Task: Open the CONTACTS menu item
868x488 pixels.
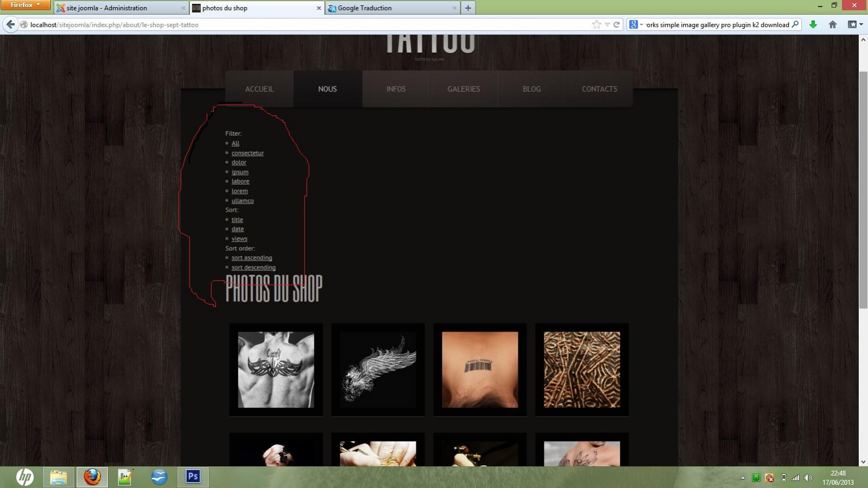Action: [599, 89]
